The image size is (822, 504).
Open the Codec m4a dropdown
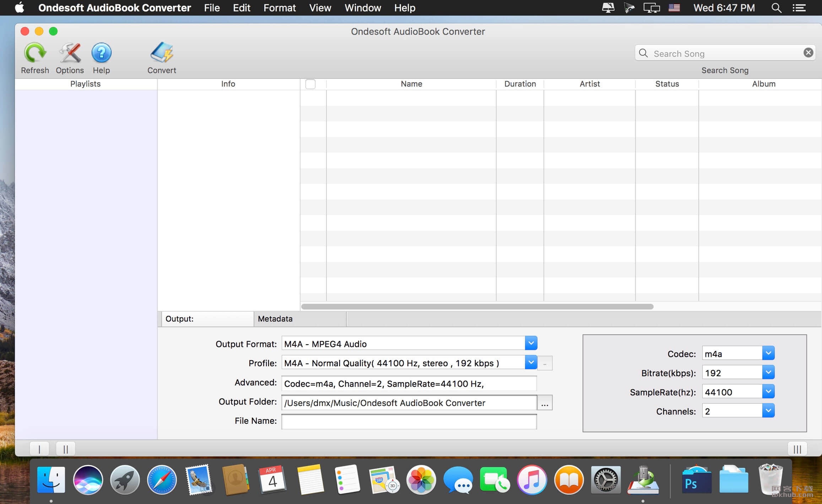pos(768,353)
